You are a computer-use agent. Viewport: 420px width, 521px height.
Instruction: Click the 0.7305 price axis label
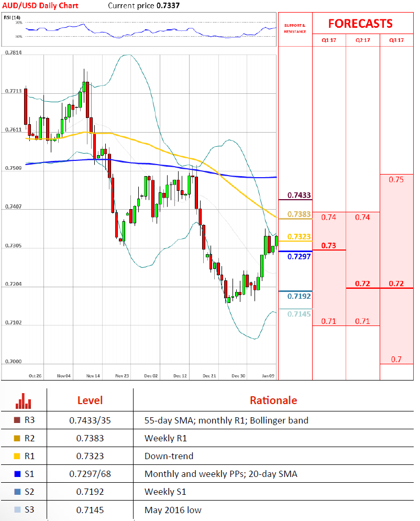(x=13, y=245)
